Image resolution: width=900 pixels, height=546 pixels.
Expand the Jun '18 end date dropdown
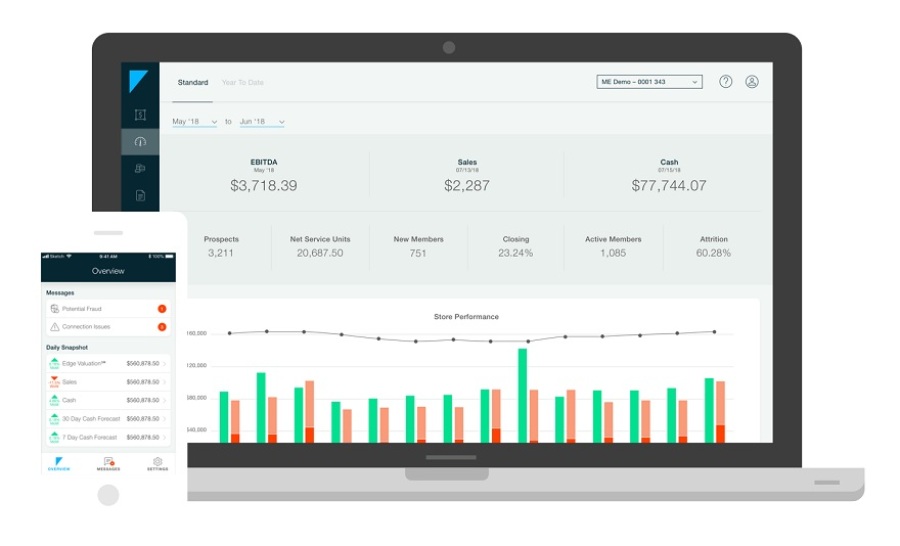[x=261, y=122]
